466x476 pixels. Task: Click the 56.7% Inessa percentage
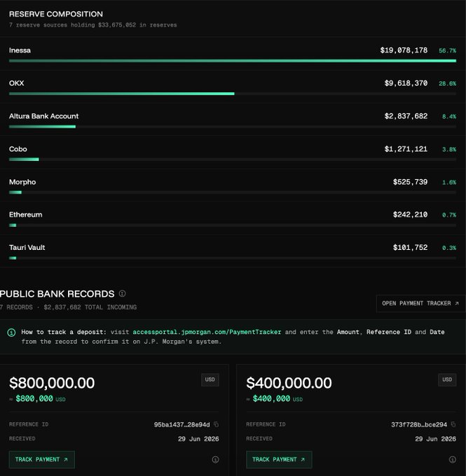coord(447,50)
